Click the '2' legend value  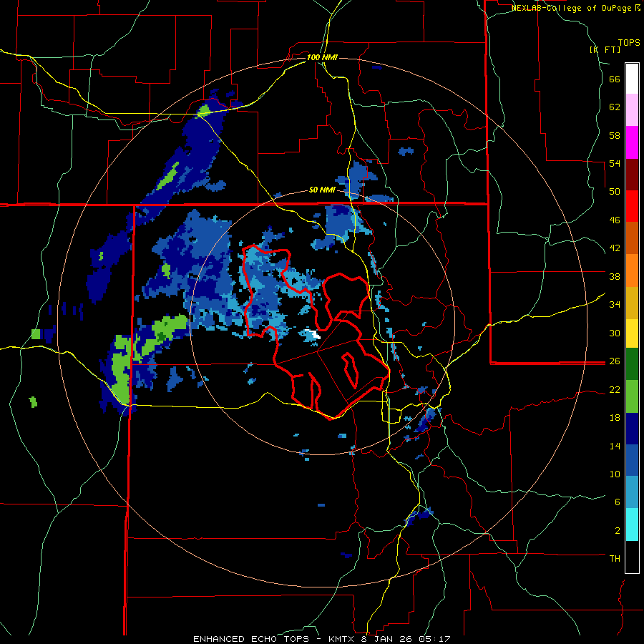click(x=618, y=531)
